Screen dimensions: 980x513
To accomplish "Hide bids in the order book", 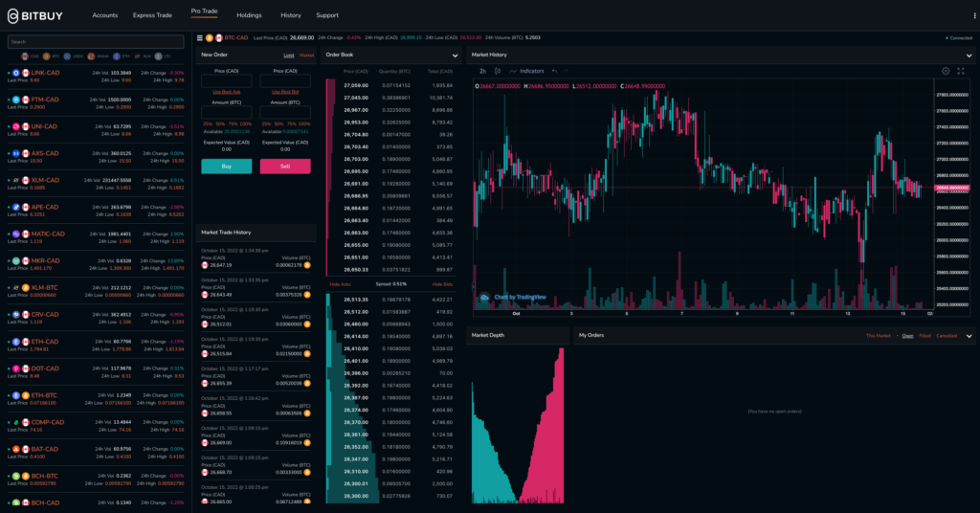I will [442, 284].
